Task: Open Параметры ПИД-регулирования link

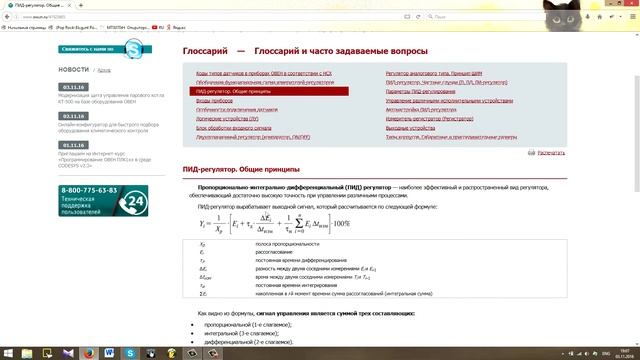Action: tap(420, 91)
